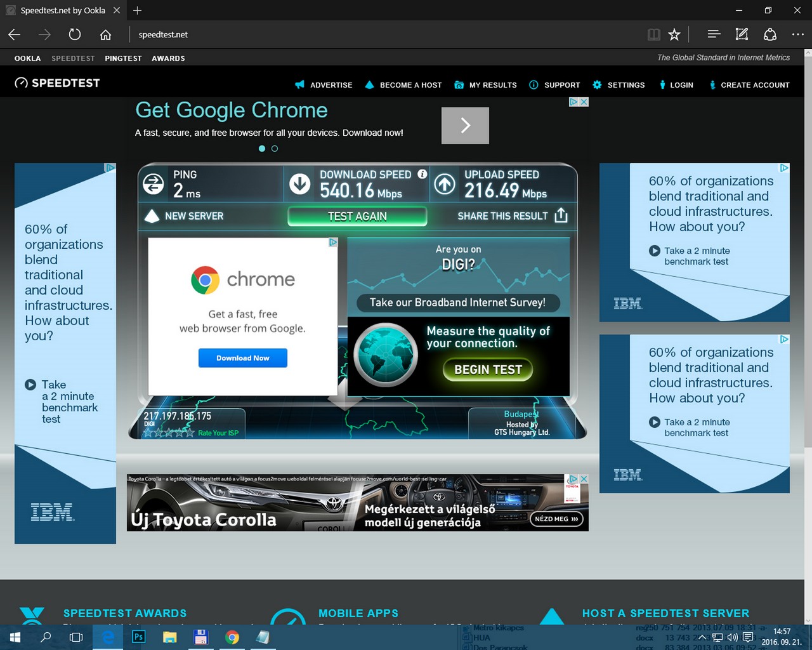Click download speed info icon

[422, 174]
